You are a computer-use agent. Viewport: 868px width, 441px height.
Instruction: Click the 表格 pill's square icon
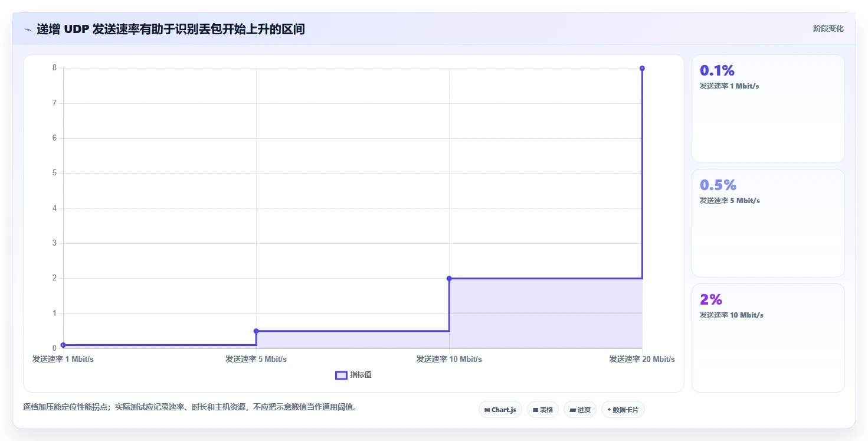(535, 410)
